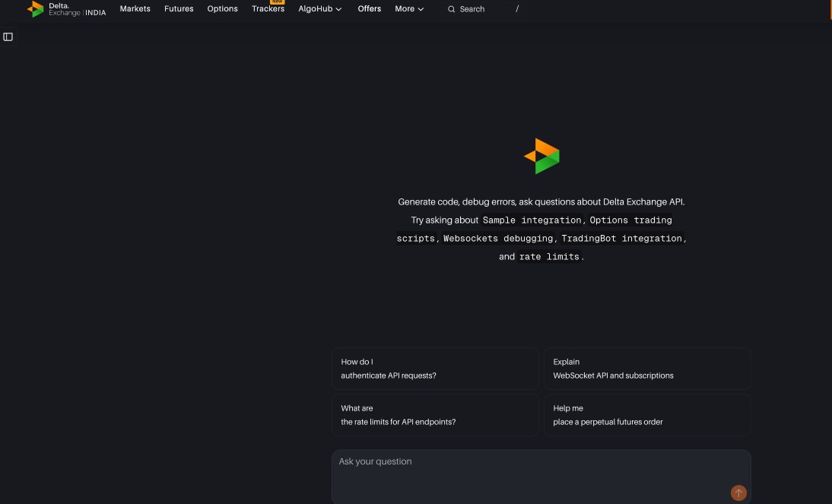Image resolution: width=832 pixels, height=504 pixels.
Task: Toggle the sidebar panel icon
Action: 8,36
